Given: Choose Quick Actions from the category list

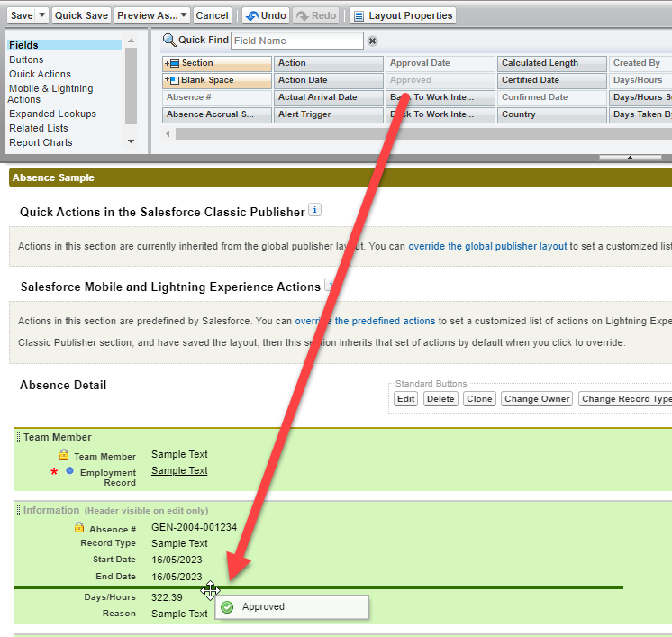Looking at the screenshot, I should (40, 74).
